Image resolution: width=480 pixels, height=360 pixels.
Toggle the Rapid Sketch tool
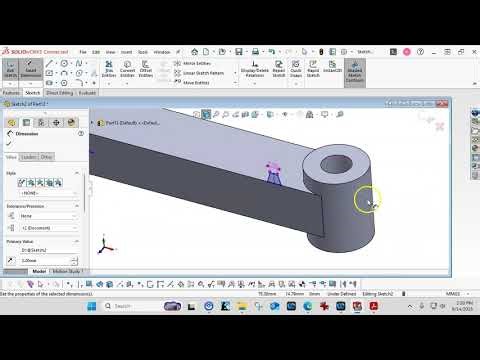pyautogui.click(x=313, y=69)
